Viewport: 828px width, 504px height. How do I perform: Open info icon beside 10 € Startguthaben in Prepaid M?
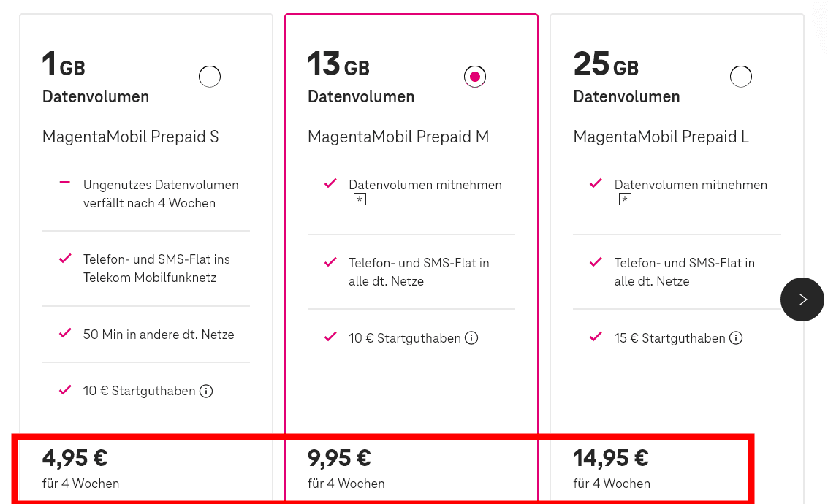471,338
